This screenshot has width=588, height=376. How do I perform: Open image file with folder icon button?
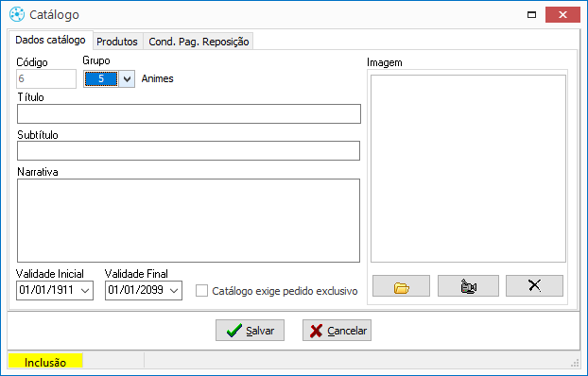[x=401, y=286]
